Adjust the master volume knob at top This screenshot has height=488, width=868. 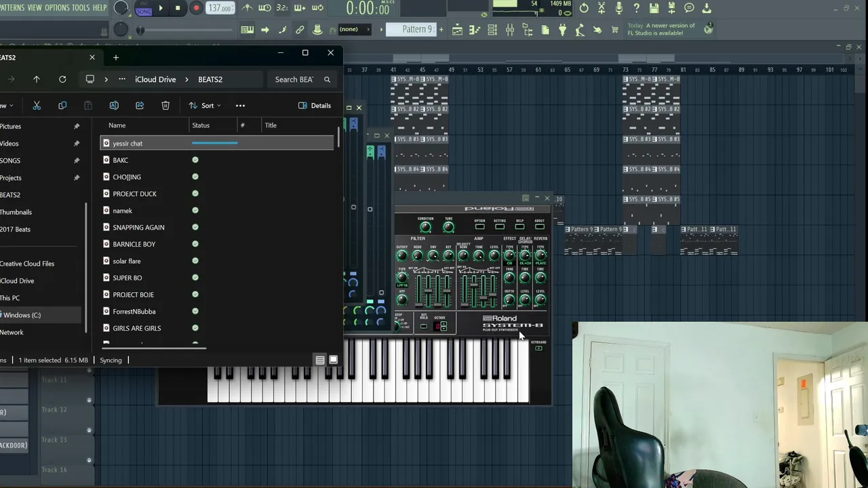coord(121,8)
